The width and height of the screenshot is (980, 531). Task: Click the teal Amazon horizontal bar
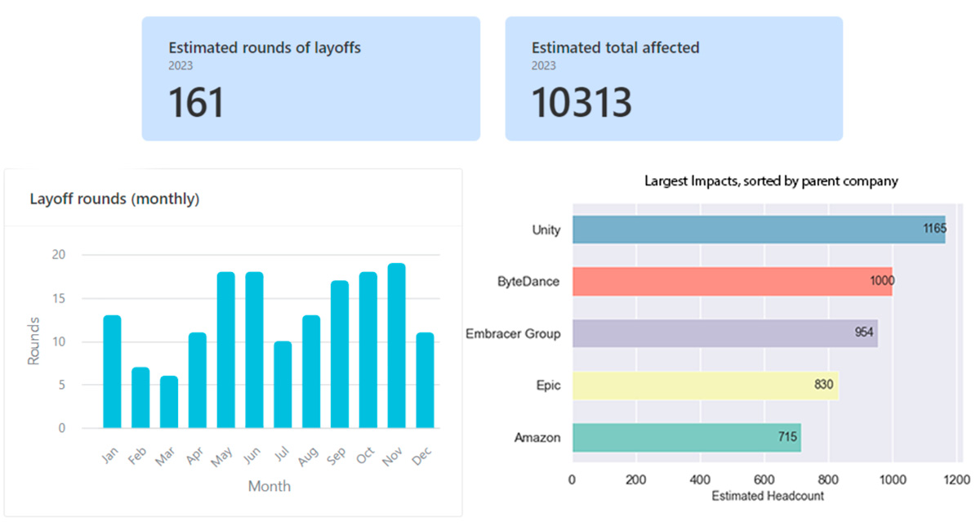[x=687, y=437]
